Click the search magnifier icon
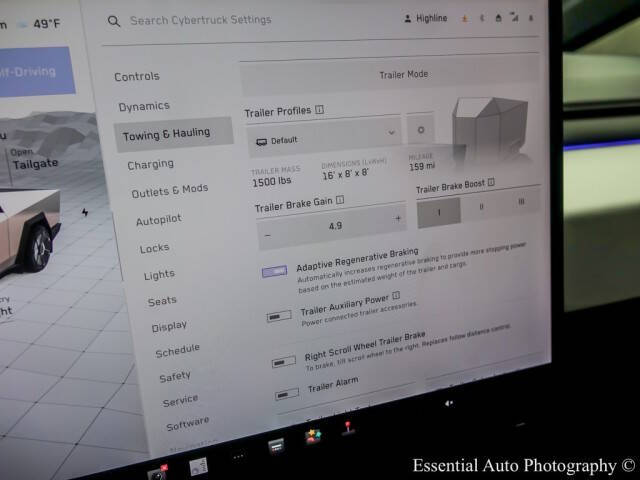This screenshot has height=480, width=640. pyautogui.click(x=114, y=20)
